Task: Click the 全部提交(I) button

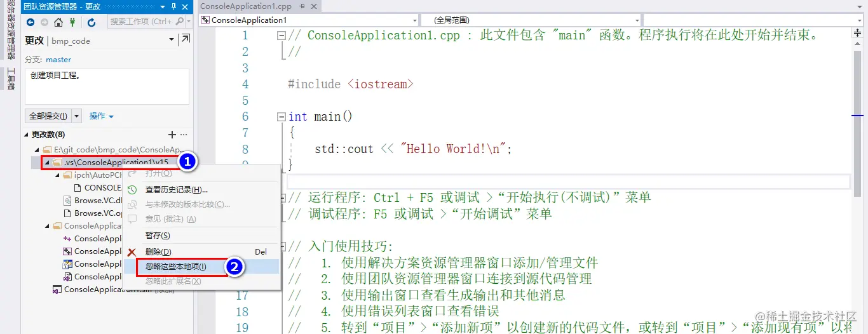Action: [x=48, y=116]
